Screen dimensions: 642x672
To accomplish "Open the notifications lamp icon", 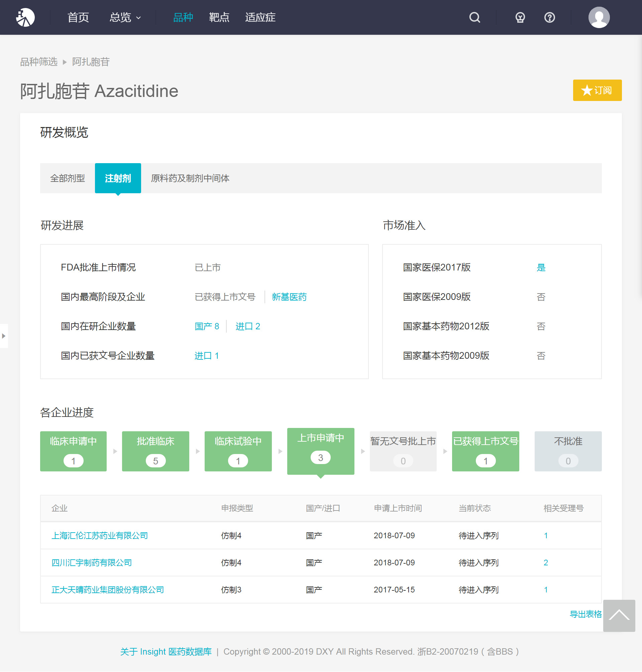I will coord(520,17).
